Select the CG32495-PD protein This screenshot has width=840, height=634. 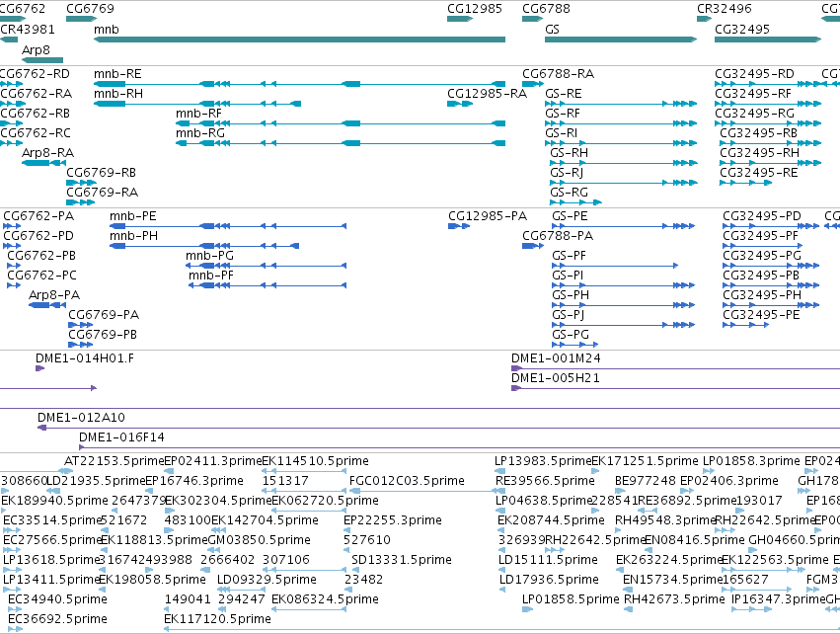pyautogui.click(x=771, y=226)
